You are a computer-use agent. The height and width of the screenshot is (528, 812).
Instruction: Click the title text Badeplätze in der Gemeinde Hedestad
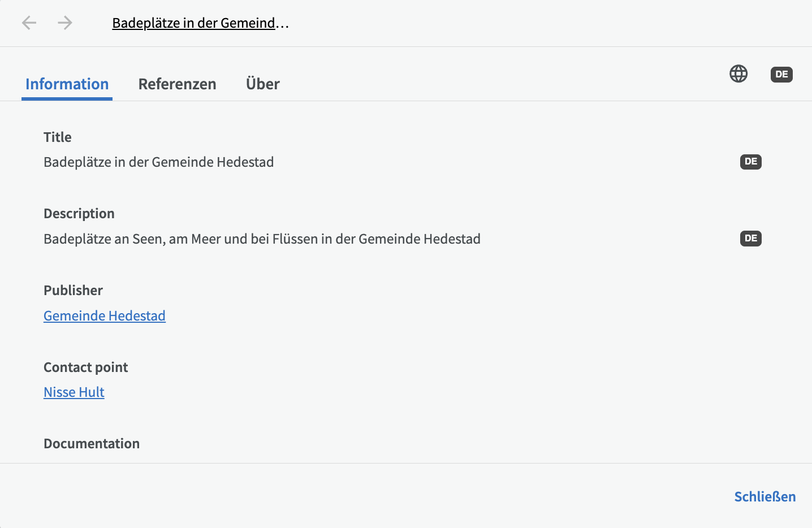click(159, 162)
